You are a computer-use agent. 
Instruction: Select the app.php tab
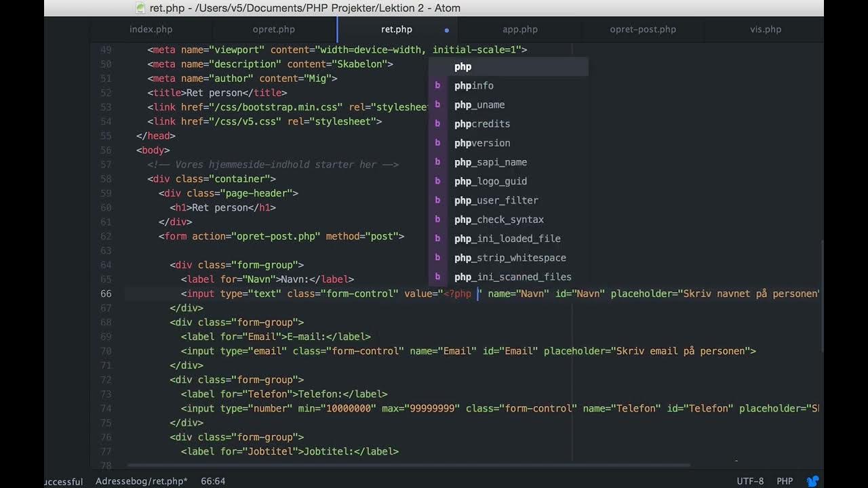click(519, 29)
